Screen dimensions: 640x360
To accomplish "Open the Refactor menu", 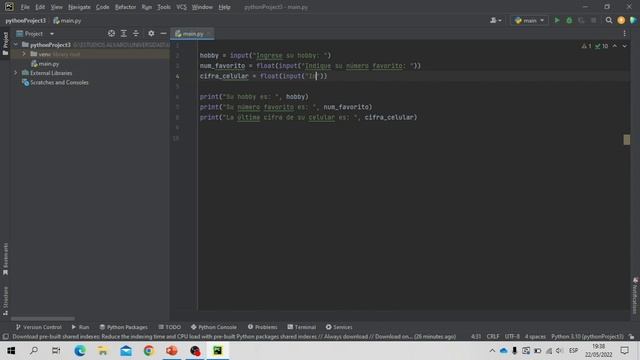I will 125,7.
